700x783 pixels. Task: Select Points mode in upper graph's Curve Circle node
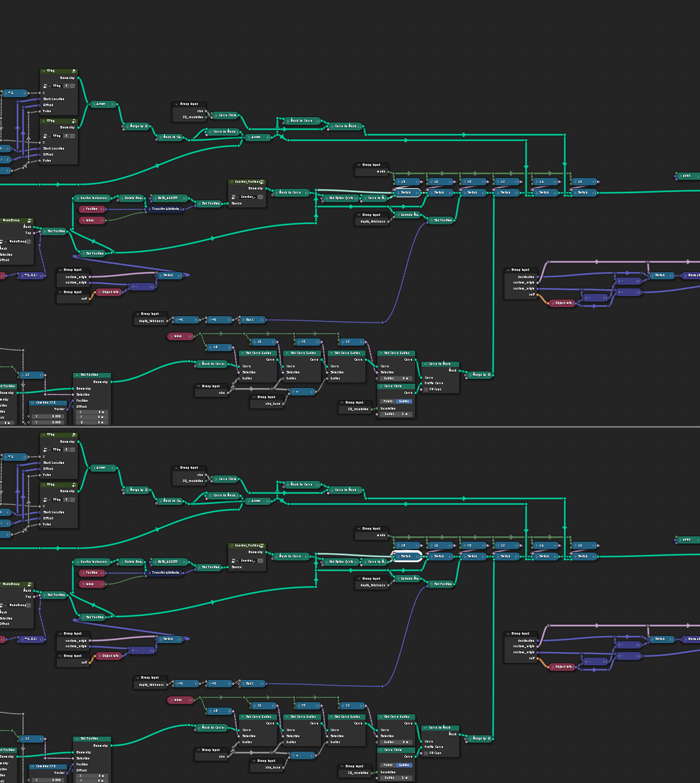click(388, 401)
